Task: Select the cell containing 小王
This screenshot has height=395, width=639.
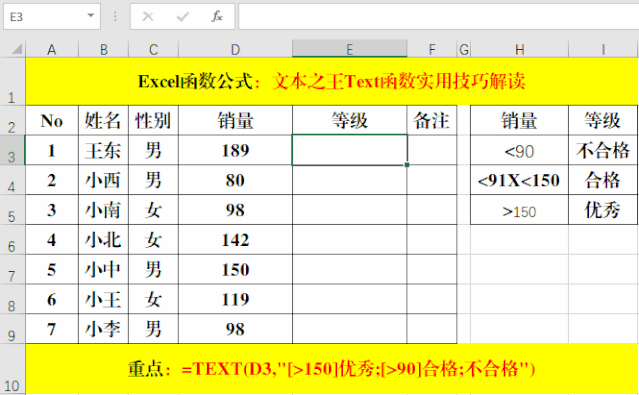Action: point(104,299)
